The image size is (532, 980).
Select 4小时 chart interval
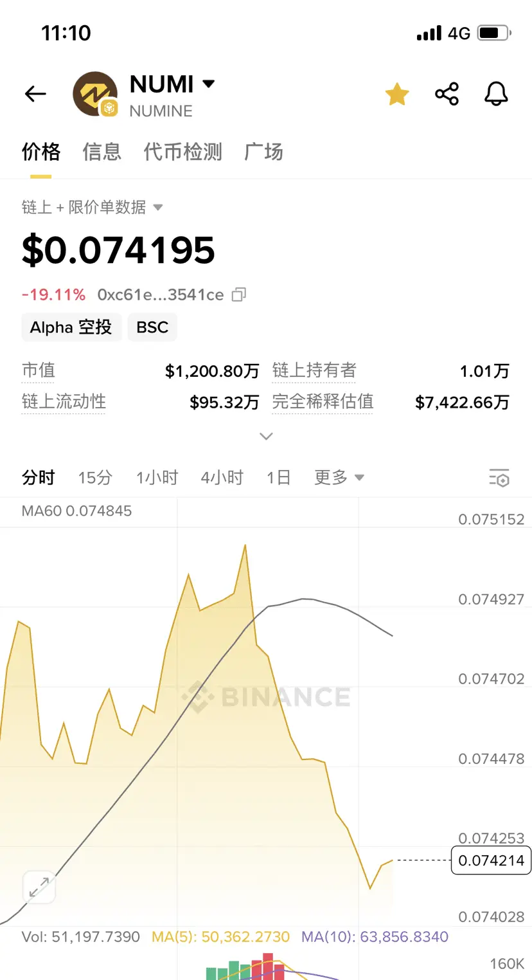click(x=222, y=477)
